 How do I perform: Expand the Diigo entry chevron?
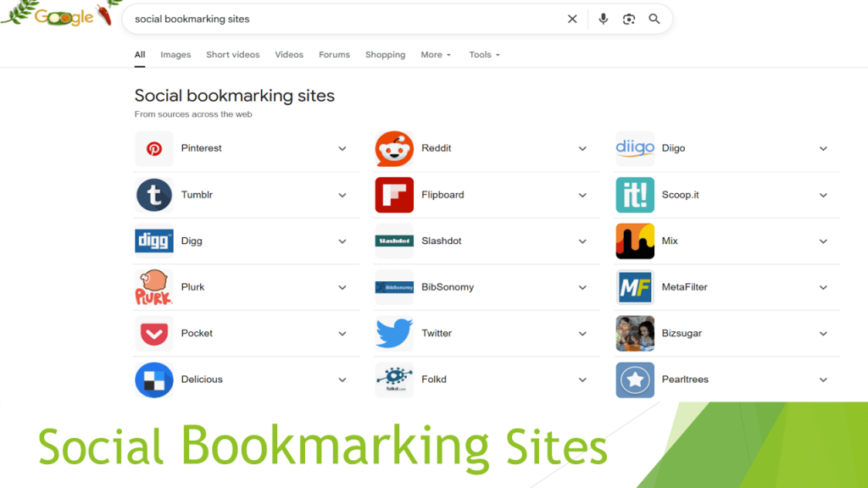[x=823, y=149]
